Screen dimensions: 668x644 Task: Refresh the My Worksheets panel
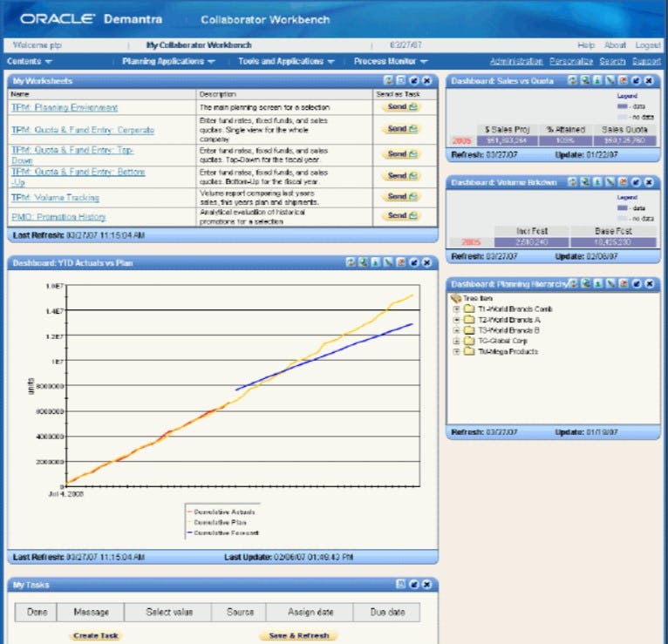(x=388, y=80)
